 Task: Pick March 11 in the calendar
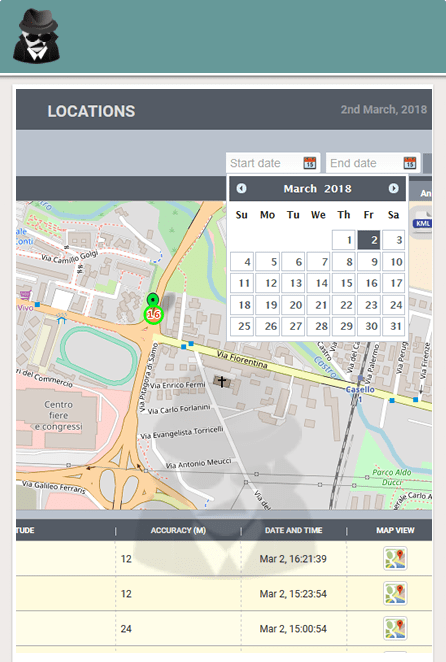[x=242, y=283]
